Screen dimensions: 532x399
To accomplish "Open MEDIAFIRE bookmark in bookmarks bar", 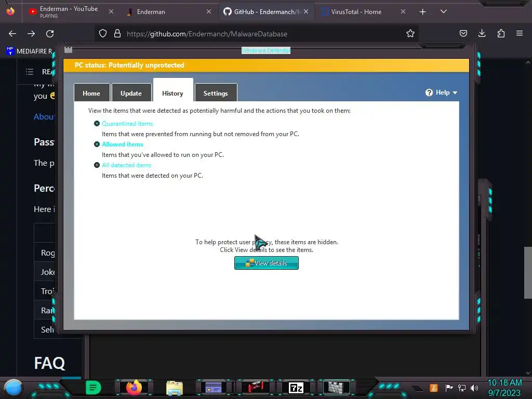I will click(30, 51).
